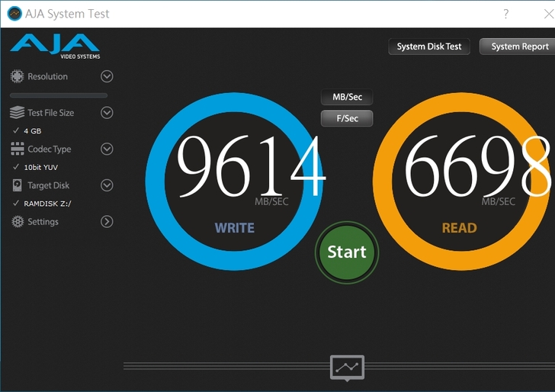
Task: Start the disk test
Action: 347,252
